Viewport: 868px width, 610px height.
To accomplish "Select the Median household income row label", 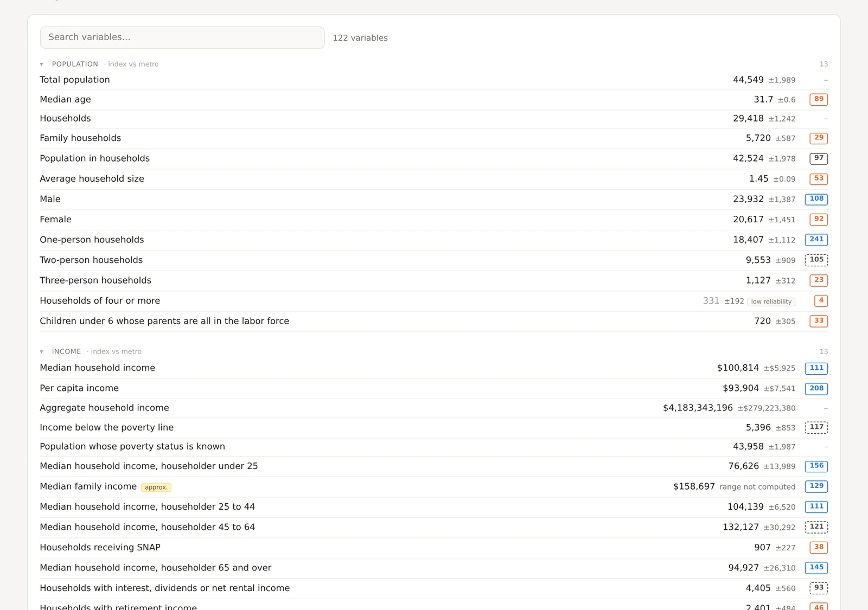I will pos(98,368).
